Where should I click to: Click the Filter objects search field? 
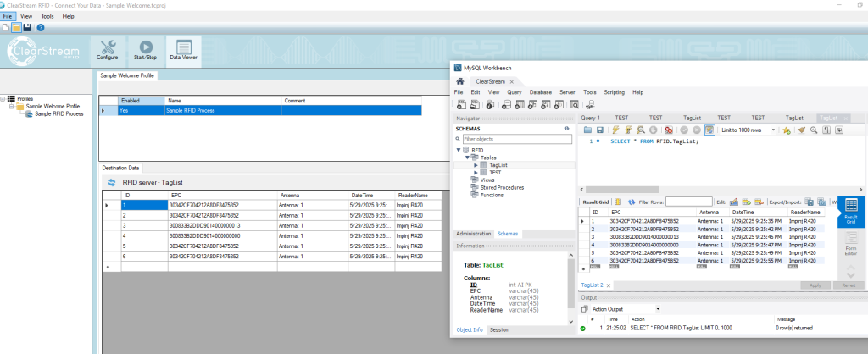tap(515, 138)
